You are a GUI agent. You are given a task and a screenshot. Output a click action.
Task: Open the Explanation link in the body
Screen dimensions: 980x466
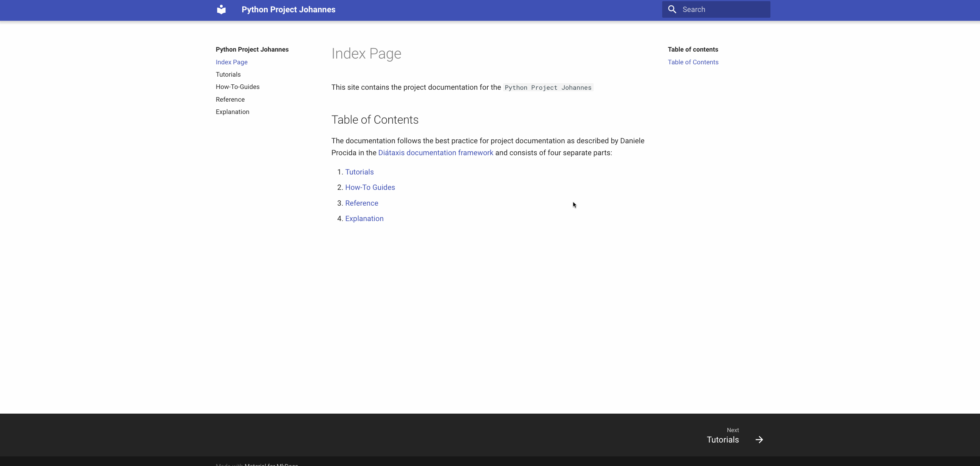[x=364, y=218]
